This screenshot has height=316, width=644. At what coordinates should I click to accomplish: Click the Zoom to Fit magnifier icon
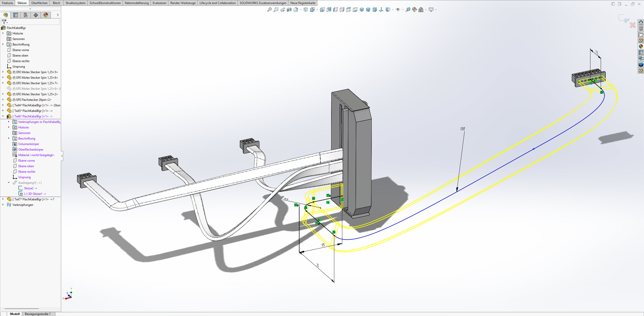coord(269,10)
